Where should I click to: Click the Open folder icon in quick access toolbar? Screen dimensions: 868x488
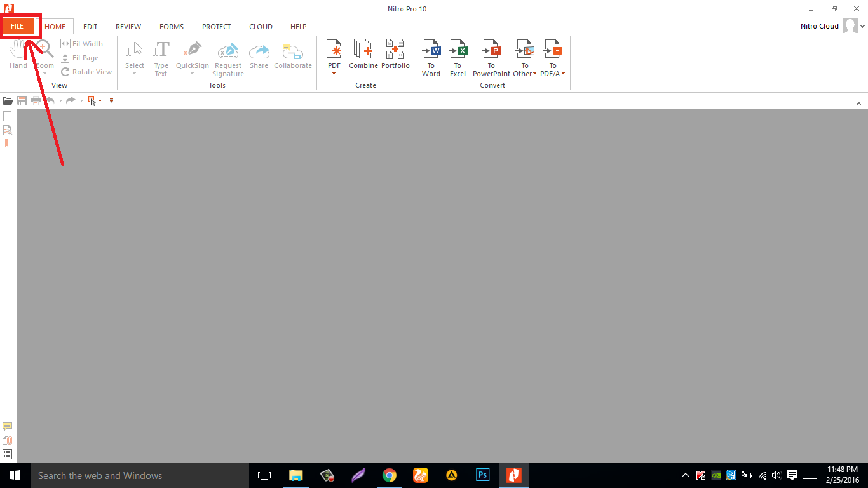(x=8, y=100)
